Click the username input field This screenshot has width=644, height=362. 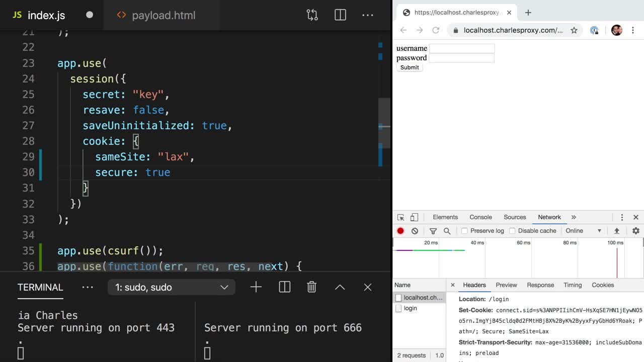tap(461, 48)
